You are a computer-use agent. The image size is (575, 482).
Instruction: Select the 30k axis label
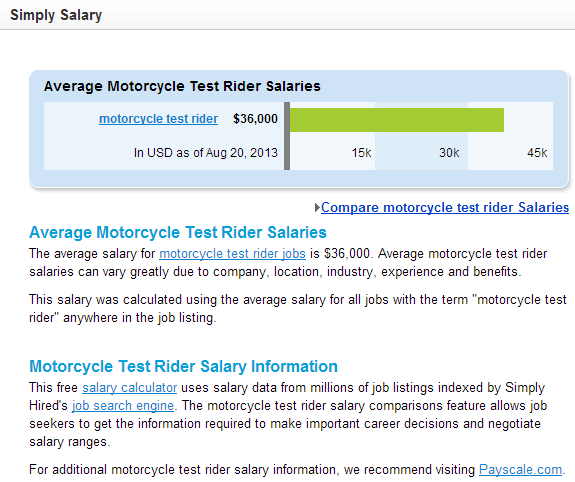point(449,153)
